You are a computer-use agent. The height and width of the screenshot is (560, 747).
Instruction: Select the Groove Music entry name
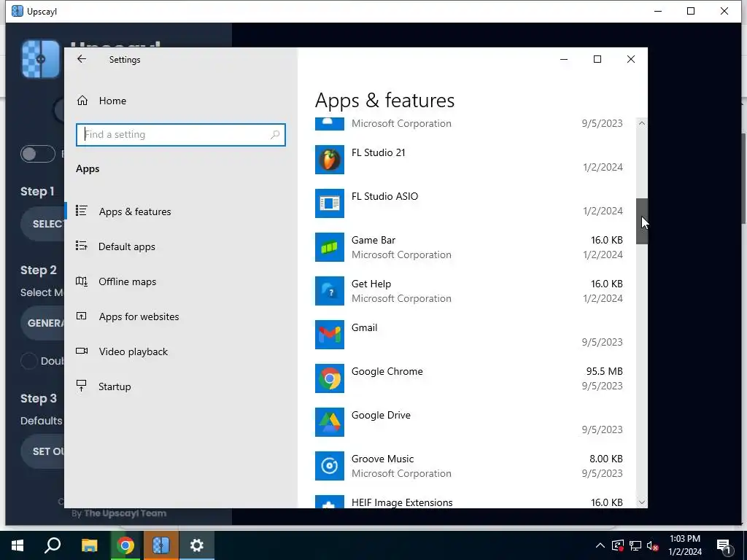click(x=382, y=459)
